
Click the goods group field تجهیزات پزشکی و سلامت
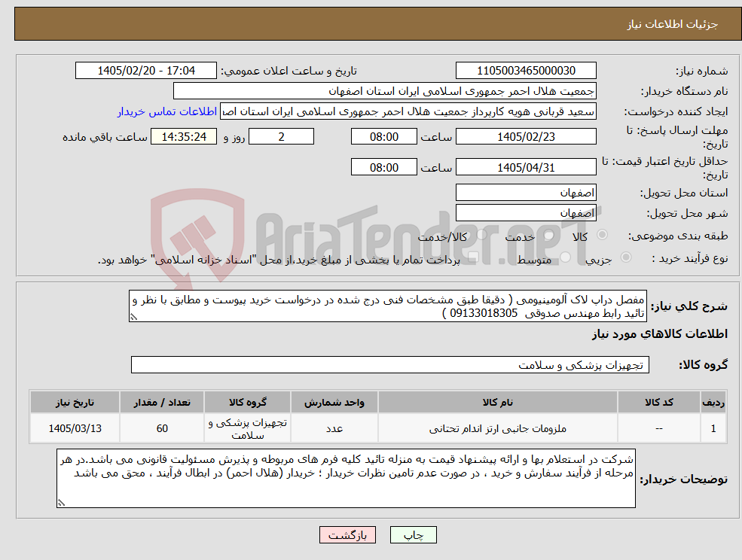(390, 364)
